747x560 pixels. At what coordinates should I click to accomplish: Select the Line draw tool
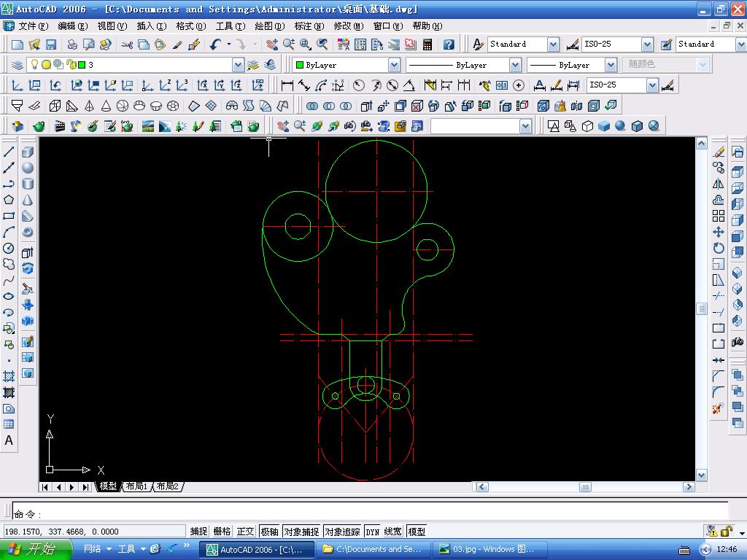click(x=9, y=152)
